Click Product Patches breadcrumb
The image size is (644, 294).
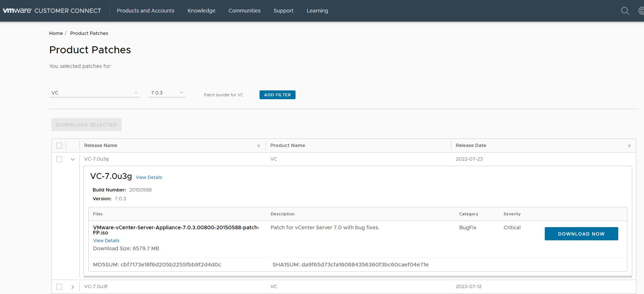point(89,33)
